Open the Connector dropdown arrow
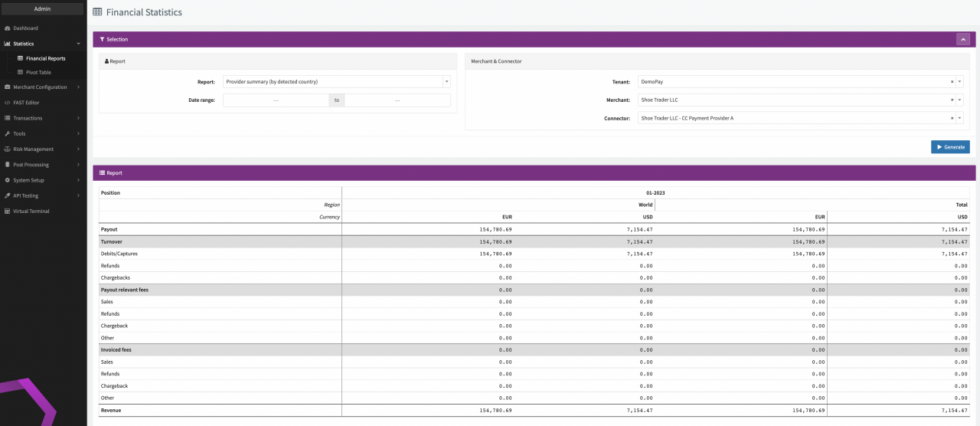 (x=959, y=118)
